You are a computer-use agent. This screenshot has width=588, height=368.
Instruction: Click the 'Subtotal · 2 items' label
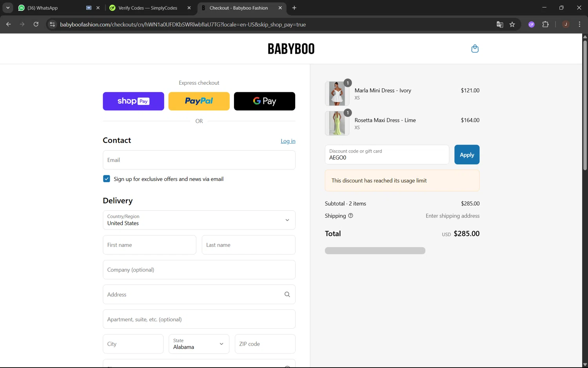(x=345, y=204)
